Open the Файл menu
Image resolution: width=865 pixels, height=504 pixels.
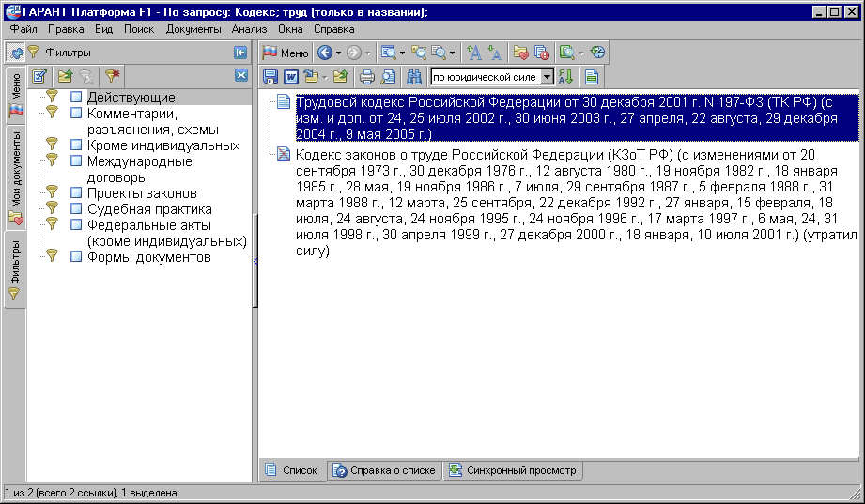[23, 29]
